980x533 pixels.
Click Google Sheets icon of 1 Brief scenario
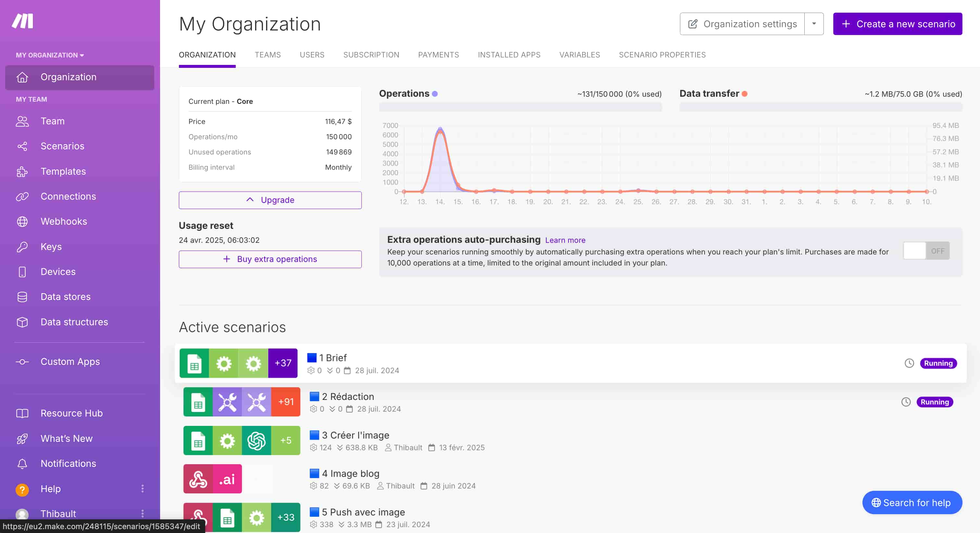coord(194,364)
